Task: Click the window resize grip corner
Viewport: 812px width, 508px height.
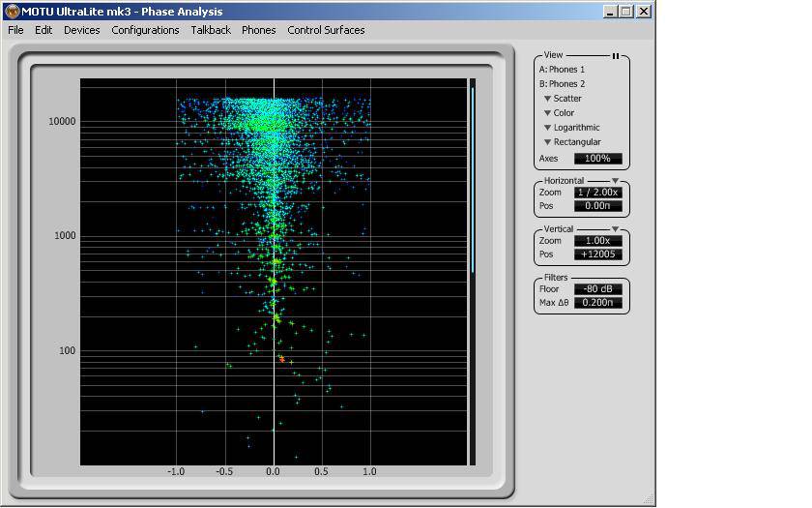Action: (649, 499)
